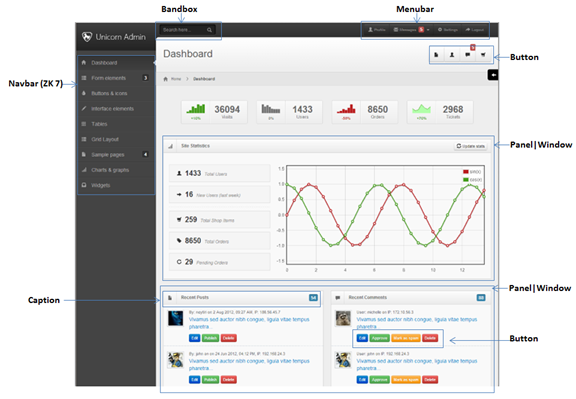Open the Profile menubar item
This screenshot has height=399, width=576.
(x=377, y=30)
